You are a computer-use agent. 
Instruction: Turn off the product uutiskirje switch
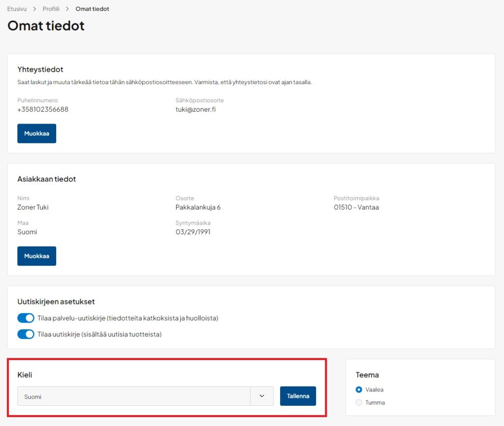click(26, 334)
